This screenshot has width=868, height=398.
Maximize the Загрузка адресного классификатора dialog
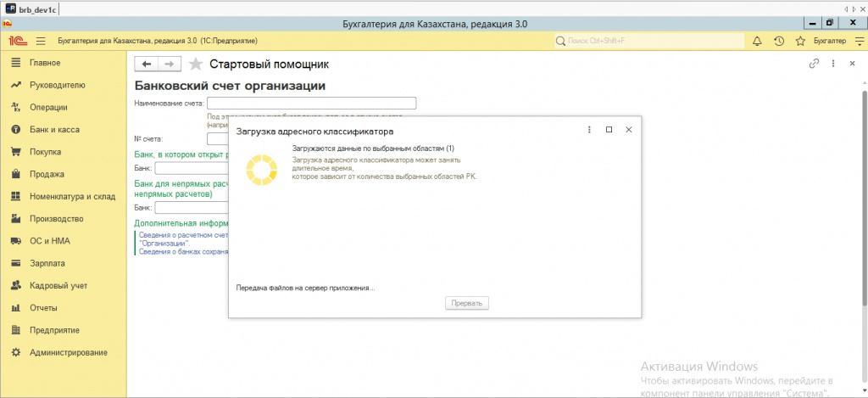(x=609, y=130)
